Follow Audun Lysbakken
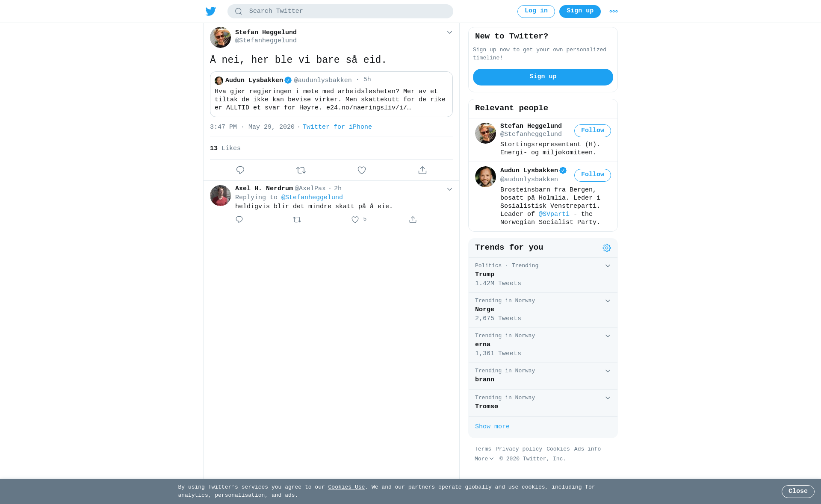The width and height of the screenshot is (821, 504). pos(593,175)
